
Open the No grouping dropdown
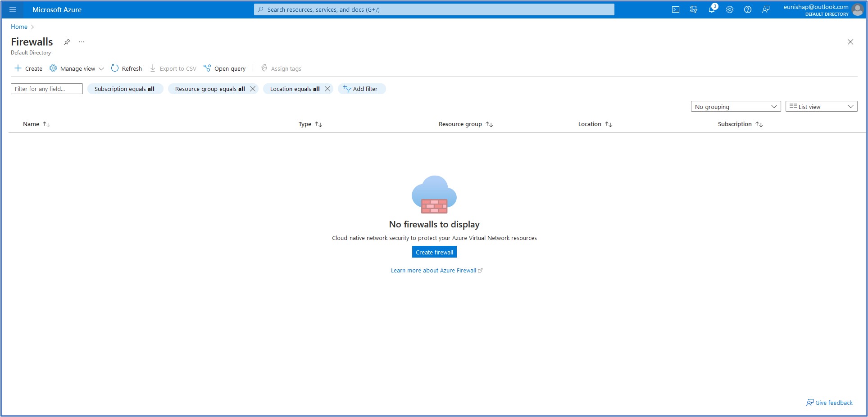736,107
